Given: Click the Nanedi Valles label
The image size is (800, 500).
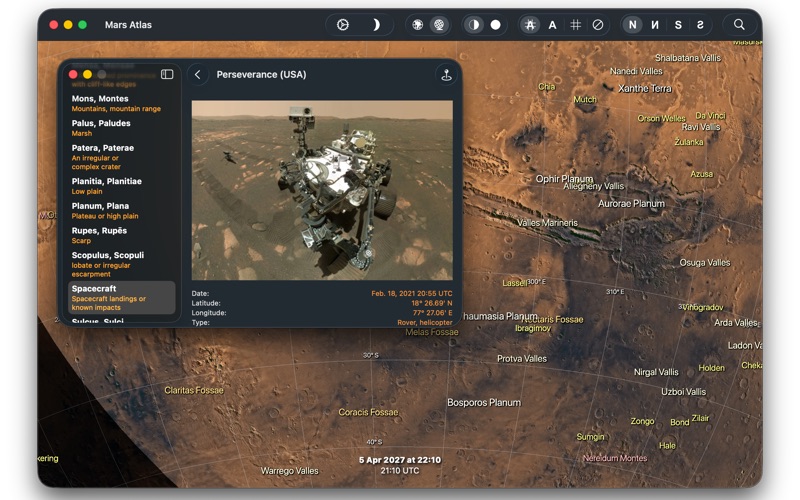Looking at the screenshot, I should click(x=636, y=71).
